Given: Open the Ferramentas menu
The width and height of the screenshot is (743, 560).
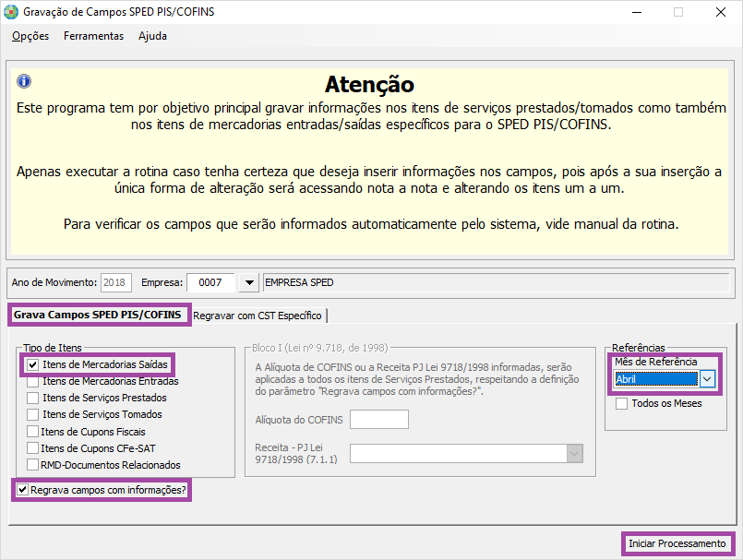Looking at the screenshot, I should (93, 36).
